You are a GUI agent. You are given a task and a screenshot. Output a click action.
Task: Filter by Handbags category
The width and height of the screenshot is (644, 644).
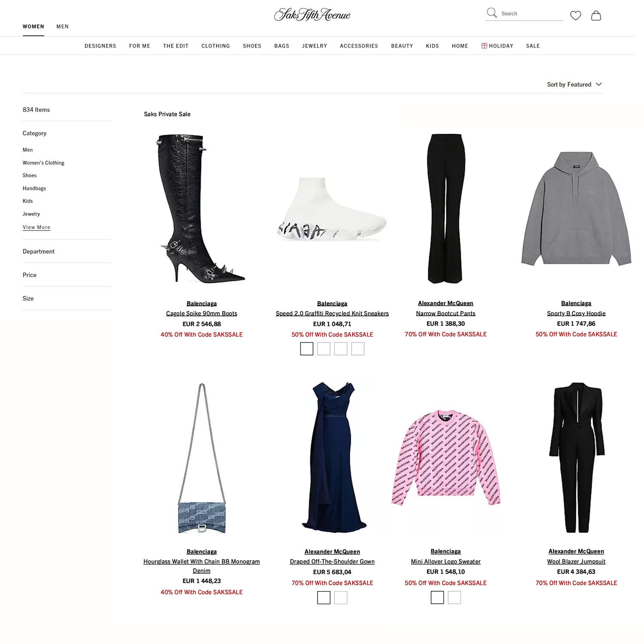click(x=34, y=188)
